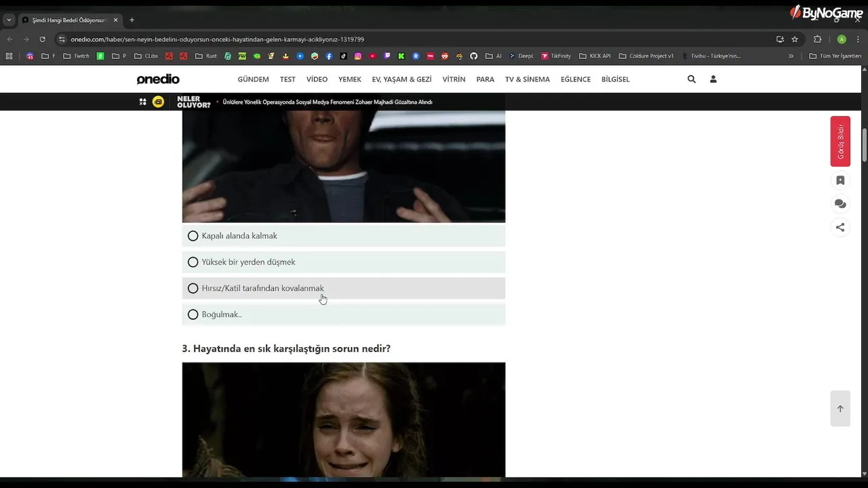Open the TikFinity bookmark
This screenshot has width=868, height=488.
click(556, 56)
